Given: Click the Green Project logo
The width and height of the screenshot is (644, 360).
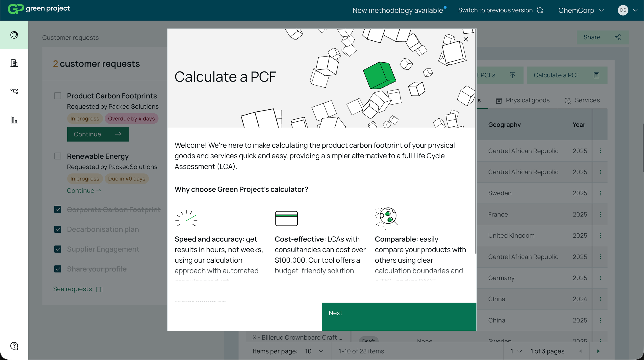Looking at the screenshot, I should (x=39, y=9).
